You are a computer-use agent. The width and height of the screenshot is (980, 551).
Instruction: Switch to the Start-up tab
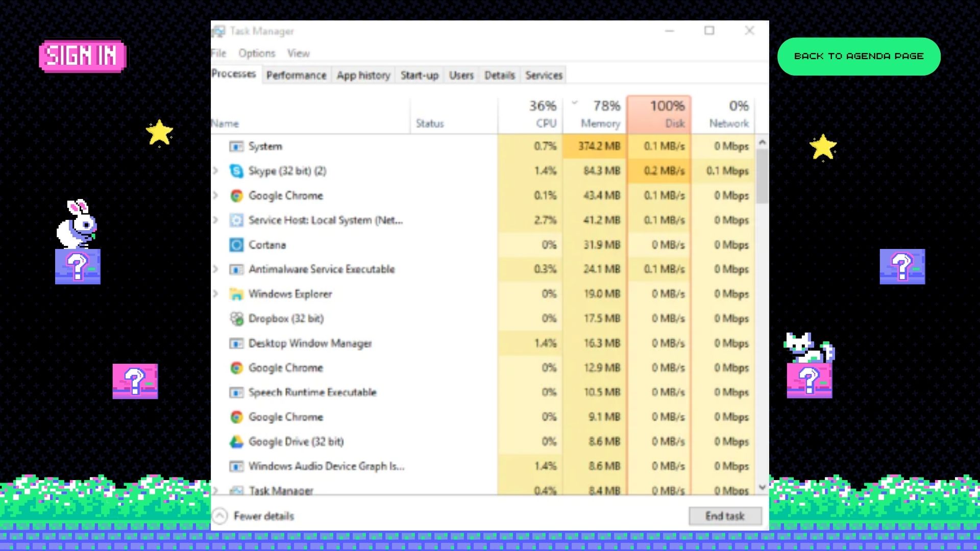tap(420, 76)
